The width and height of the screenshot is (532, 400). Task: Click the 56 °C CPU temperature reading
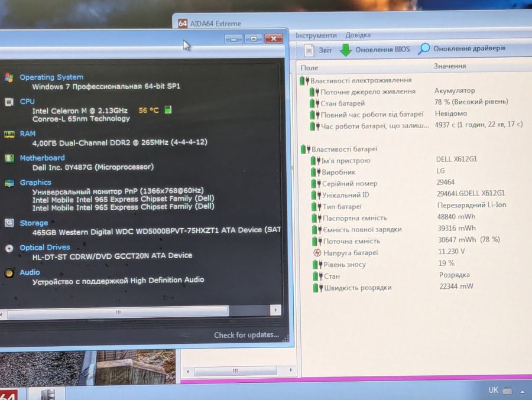[x=148, y=110]
